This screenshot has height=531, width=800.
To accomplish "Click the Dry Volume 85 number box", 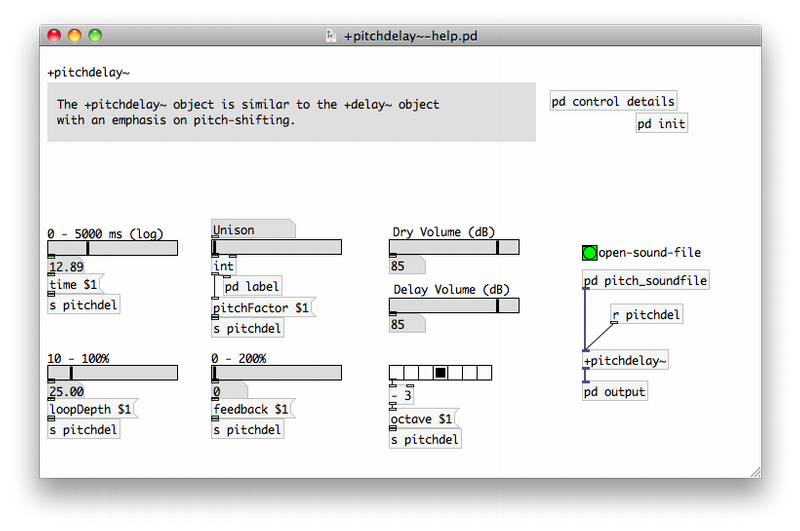I will tap(407, 266).
